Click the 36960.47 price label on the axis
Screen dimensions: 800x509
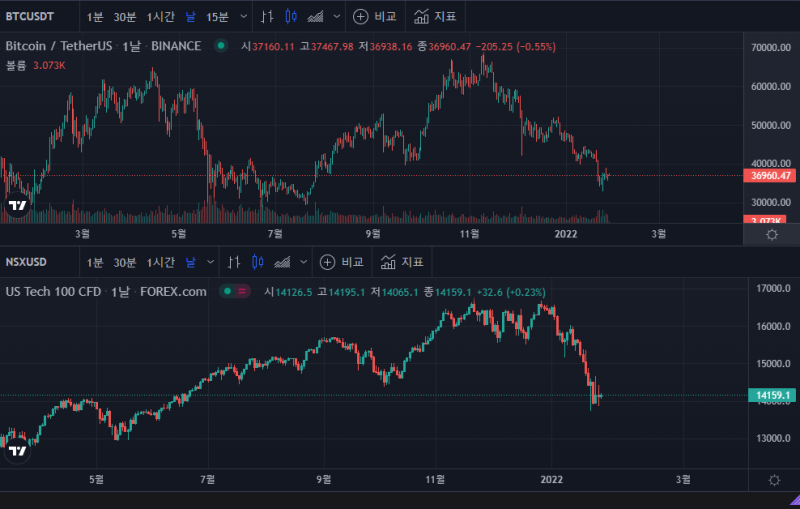tap(770, 175)
